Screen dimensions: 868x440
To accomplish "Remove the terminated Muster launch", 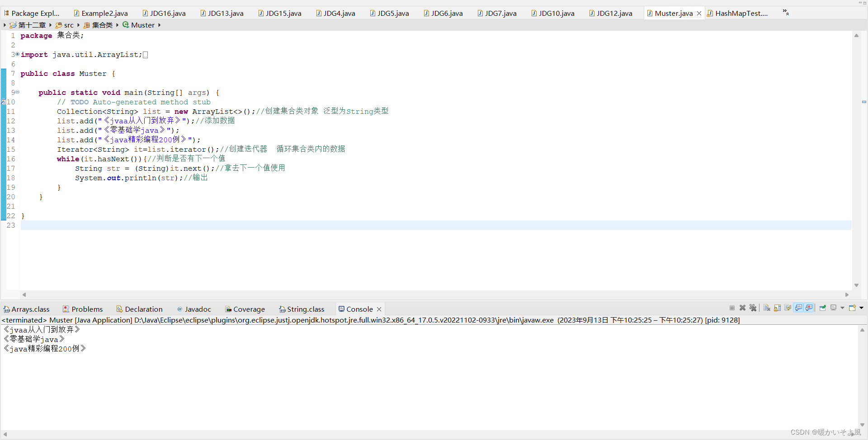I will click(743, 308).
